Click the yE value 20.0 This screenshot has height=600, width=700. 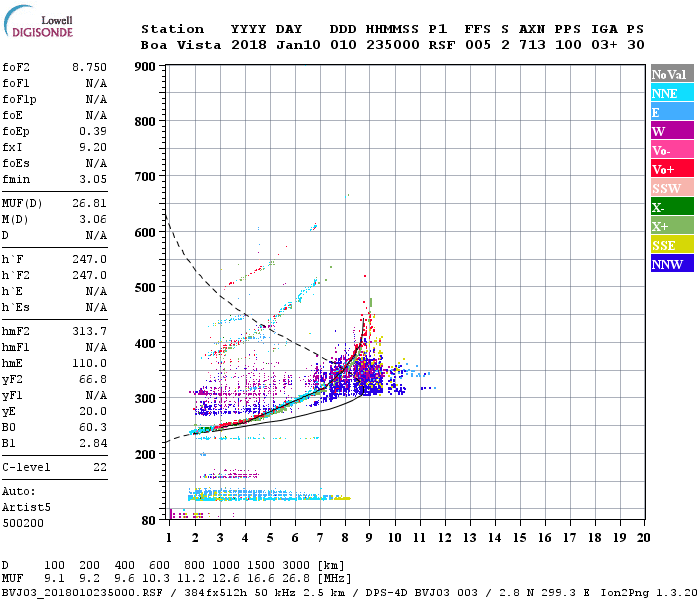pos(93,412)
